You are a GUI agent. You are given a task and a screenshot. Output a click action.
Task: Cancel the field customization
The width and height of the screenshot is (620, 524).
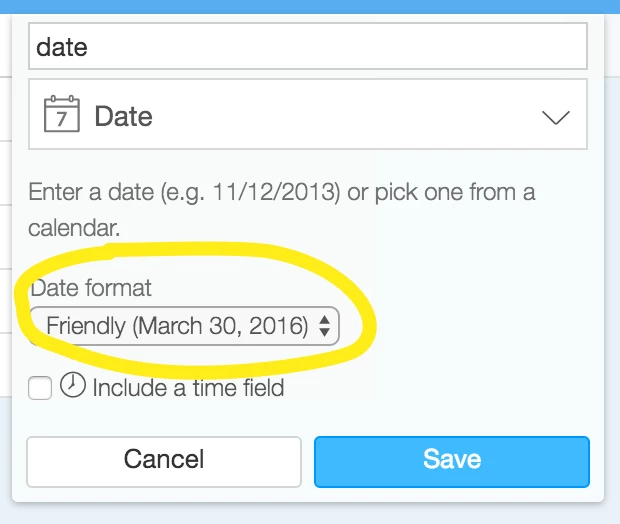164,462
